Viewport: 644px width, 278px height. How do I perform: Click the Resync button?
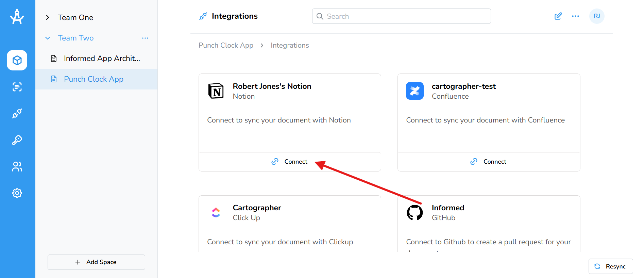[611, 266]
